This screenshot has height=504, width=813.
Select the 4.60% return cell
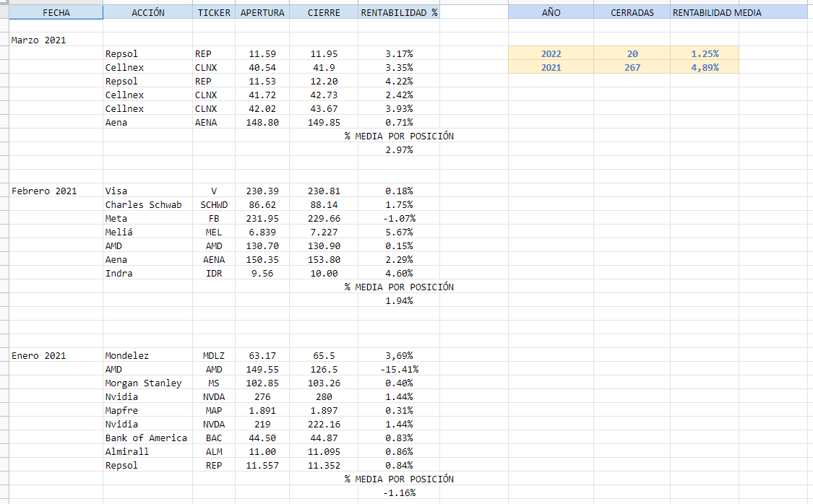click(x=399, y=274)
